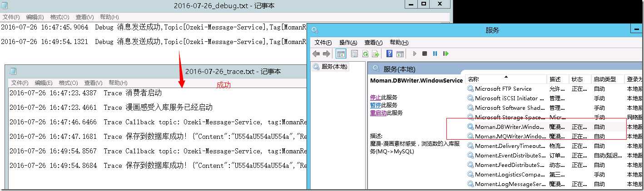Image resolution: width=644 pixels, height=191 pixels.
Task: Select the 服务(本地) node in the console tree
Action: 331,67
